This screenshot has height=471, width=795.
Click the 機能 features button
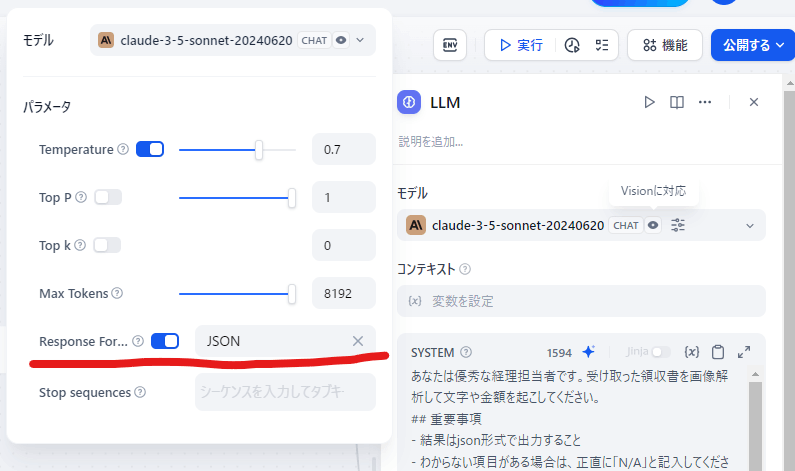(x=665, y=45)
